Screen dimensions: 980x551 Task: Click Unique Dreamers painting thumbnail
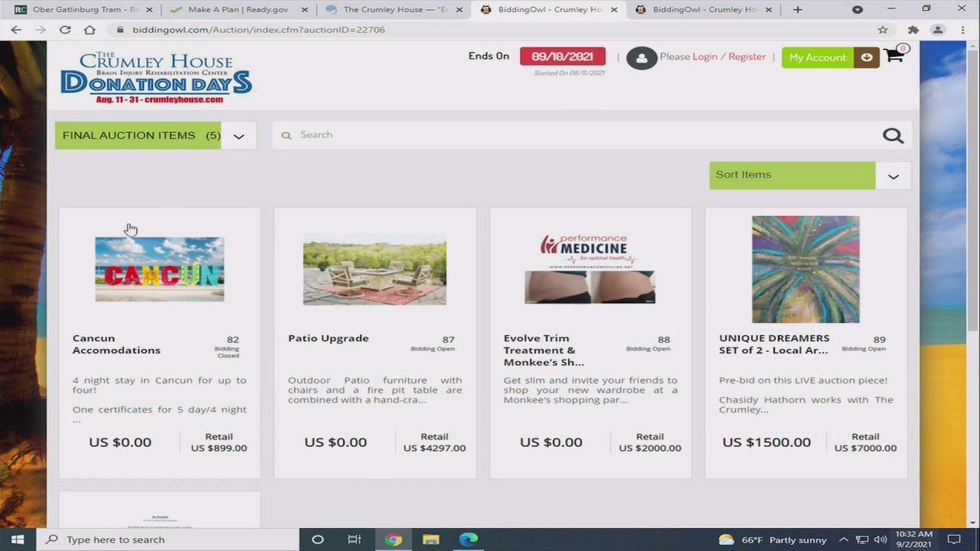[805, 269]
